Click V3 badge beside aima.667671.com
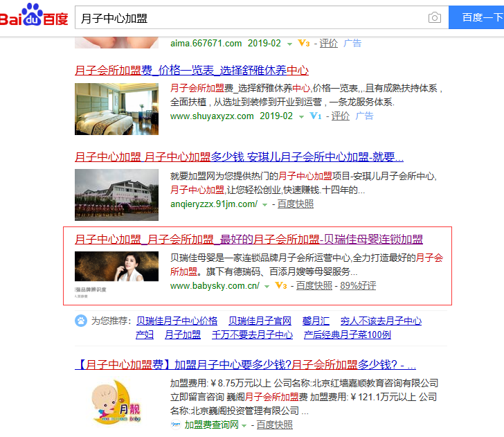Screen dimensions: 504x437 click(304, 43)
